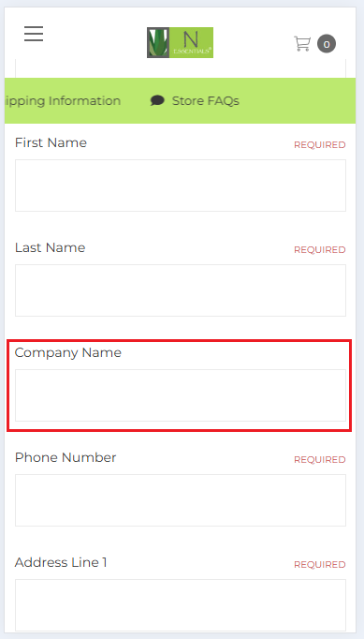Screen dimensions: 364x639
Task: Select the Phone Number input box
Action: [181, 500]
